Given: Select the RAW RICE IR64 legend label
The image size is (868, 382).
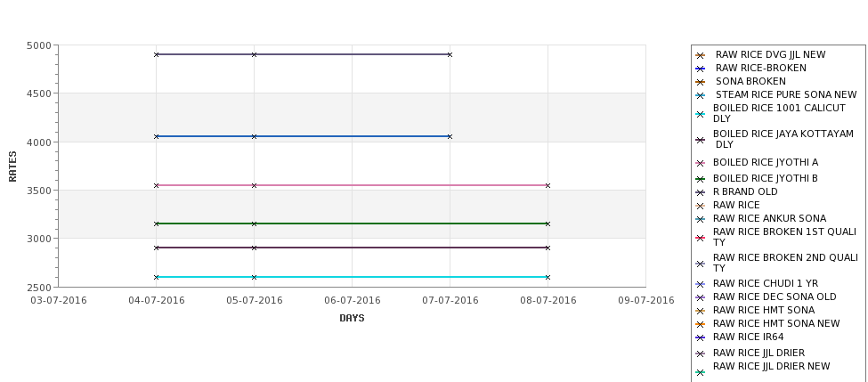Looking at the screenshot, I should (x=748, y=337).
